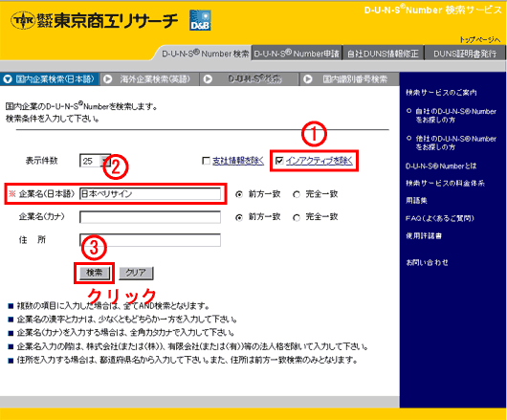Select the D-U-N-S検索 sub-tab
The width and height of the screenshot is (507, 420).
(250, 79)
